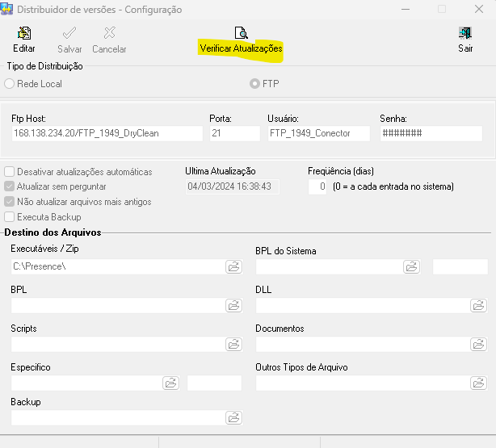Click the Verificar Atualizações toolbar button
The width and height of the screenshot is (496, 448).
click(x=240, y=34)
